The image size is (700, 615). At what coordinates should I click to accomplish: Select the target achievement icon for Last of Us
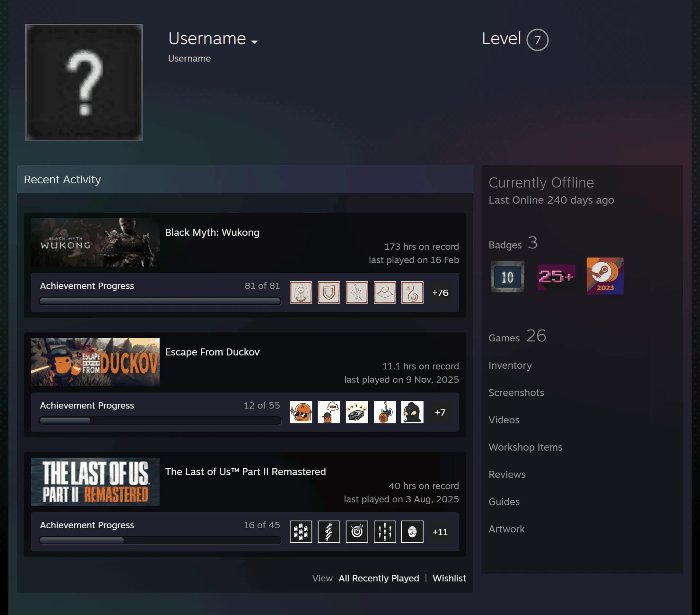(x=357, y=532)
